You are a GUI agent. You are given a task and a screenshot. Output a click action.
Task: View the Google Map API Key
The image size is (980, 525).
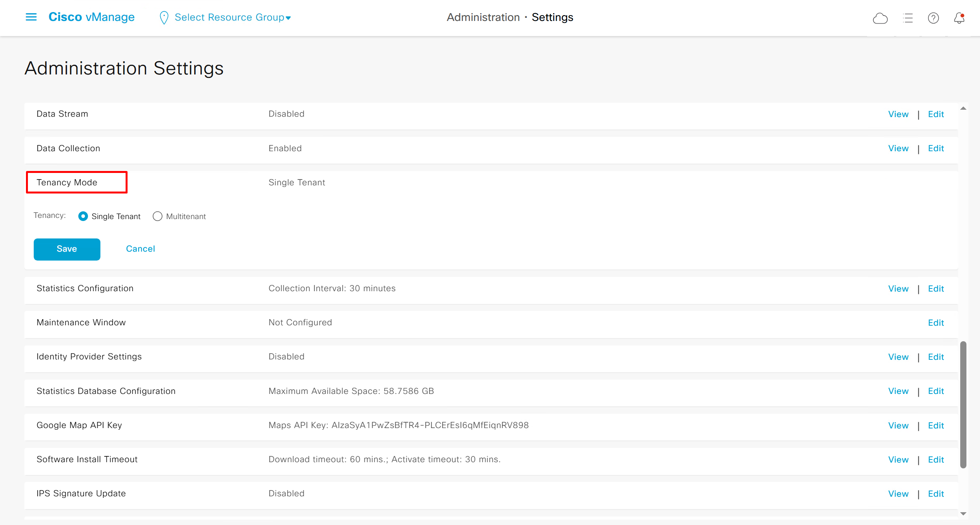pyautogui.click(x=898, y=425)
